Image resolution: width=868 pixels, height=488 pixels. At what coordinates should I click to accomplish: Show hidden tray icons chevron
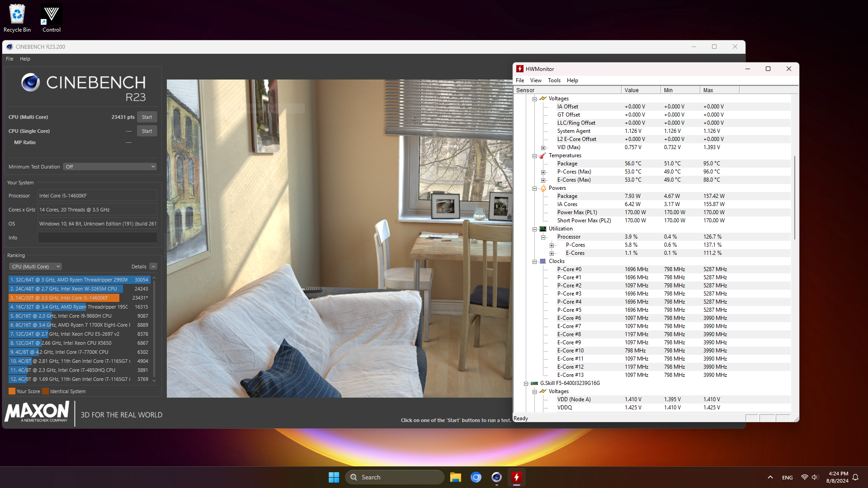pos(770,477)
